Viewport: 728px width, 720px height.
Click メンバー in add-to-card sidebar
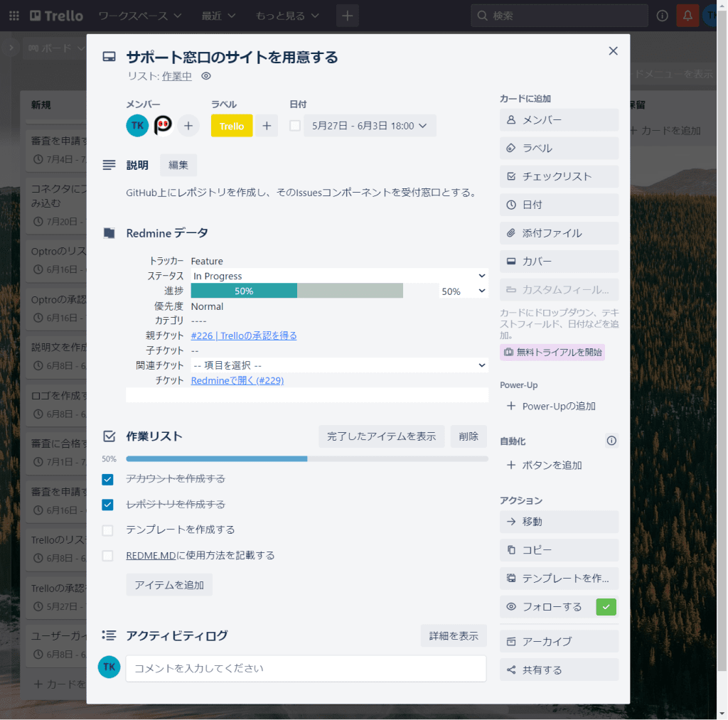coord(559,120)
